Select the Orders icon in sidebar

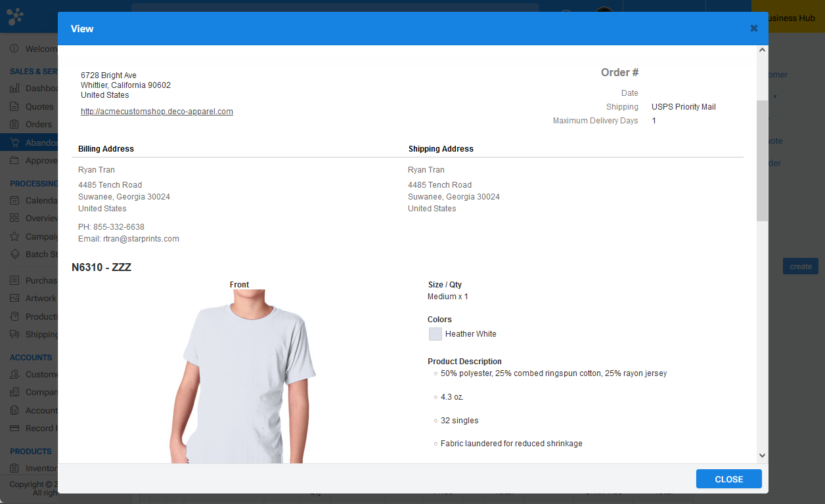[14, 125]
